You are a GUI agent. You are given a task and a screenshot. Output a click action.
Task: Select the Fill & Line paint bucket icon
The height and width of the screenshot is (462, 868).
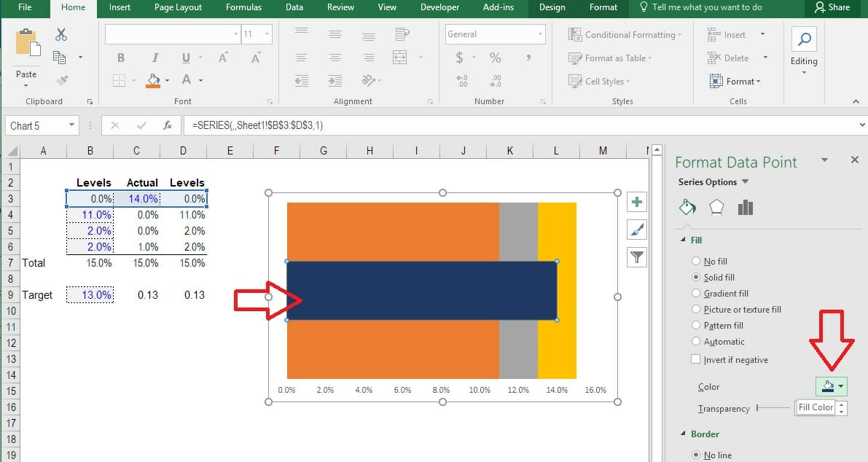[687, 208]
